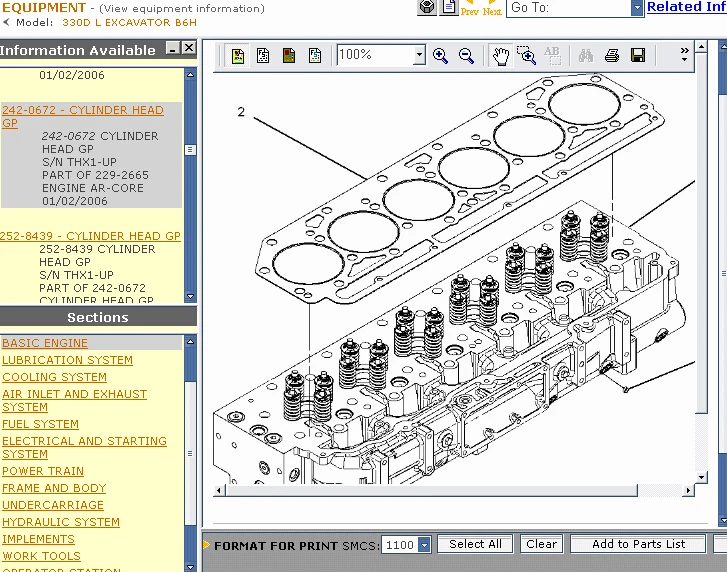This screenshot has height=572, width=727.
Task: Open the HYDRAULIC SYSTEM section
Action: (x=61, y=522)
